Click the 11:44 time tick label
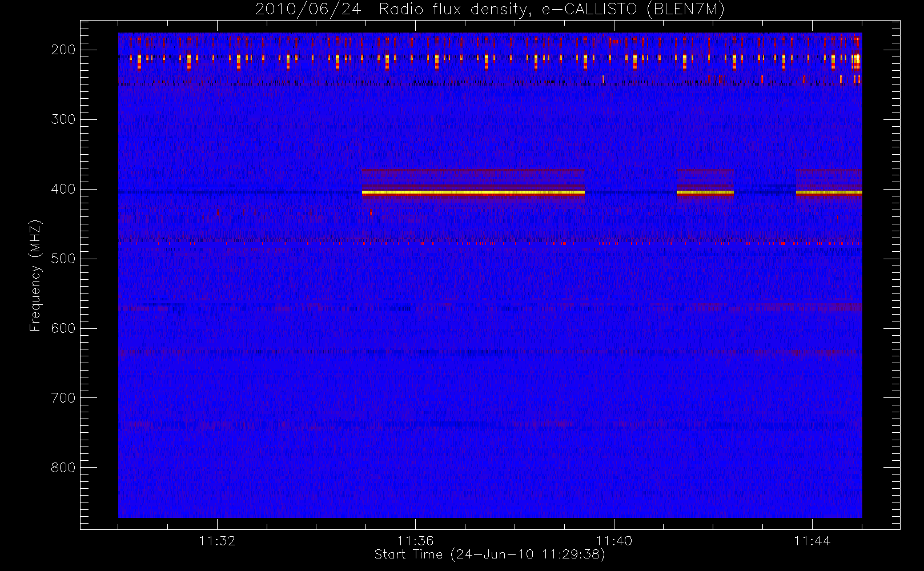This screenshot has height=571, width=924. (x=812, y=541)
